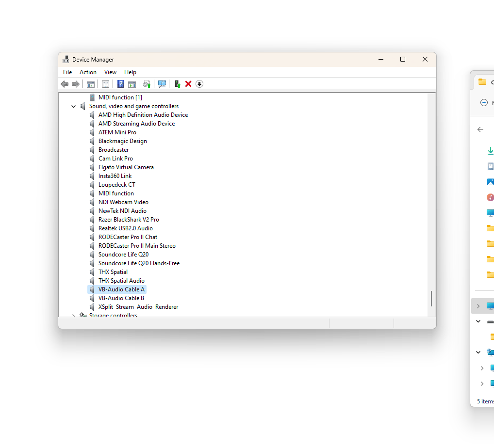This screenshot has height=448, width=494.
Task: Click the Pictures icon in File Explorer sidebar
Action: click(x=491, y=182)
